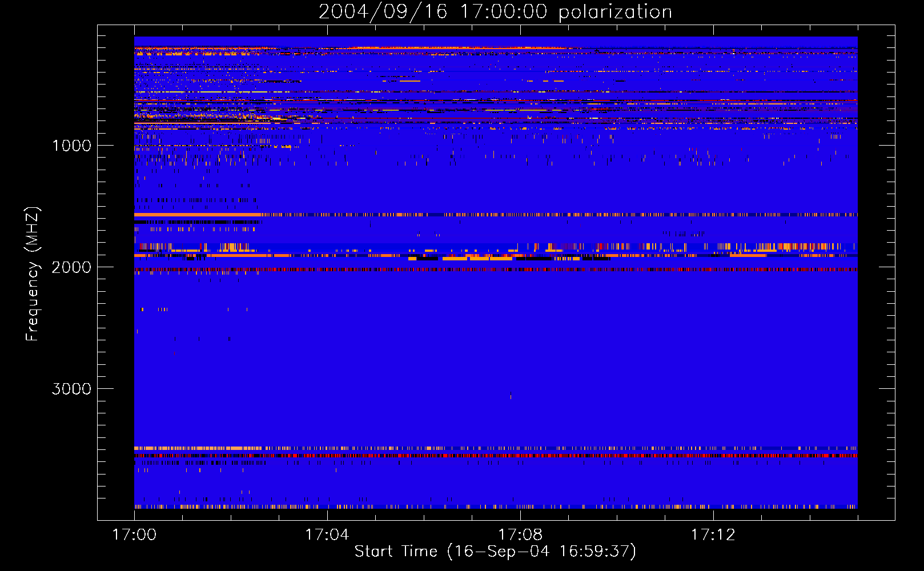Click the plot title "2004/09/16 17:00:00 polarization"
This screenshot has height=571, width=924.
click(x=495, y=12)
